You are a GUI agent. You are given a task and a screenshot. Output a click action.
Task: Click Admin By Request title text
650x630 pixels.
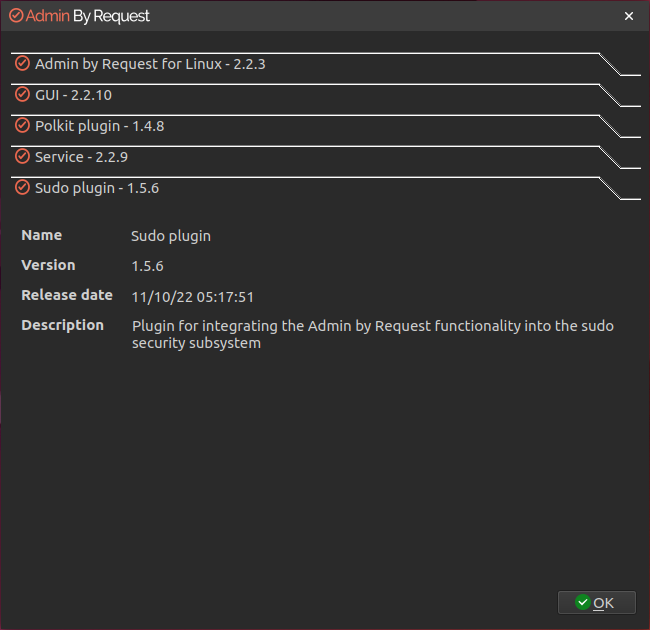(x=87, y=16)
